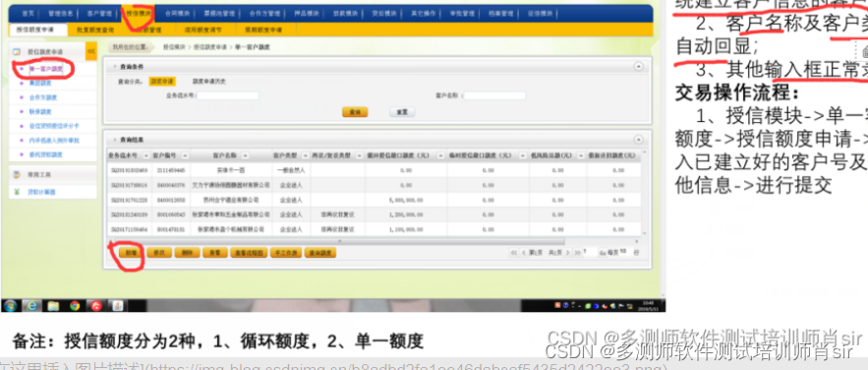Open the Java app icon in taskbar
The height and width of the screenshot is (370, 868).
tap(117, 305)
